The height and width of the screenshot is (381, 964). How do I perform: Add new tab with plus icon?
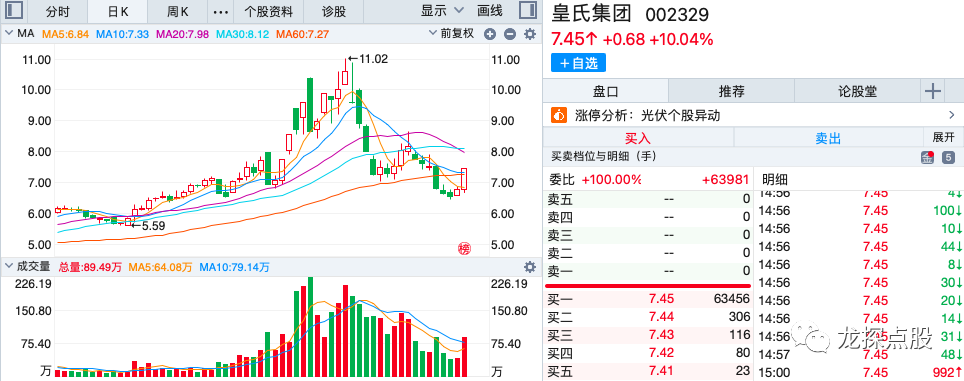(933, 92)
